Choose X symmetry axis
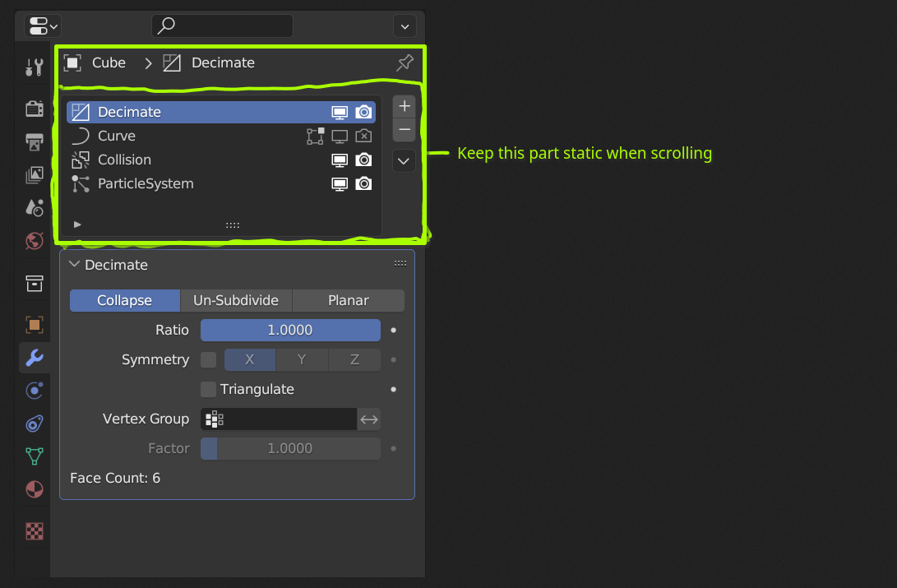This screenshot has height=588, width=897. 249,359
